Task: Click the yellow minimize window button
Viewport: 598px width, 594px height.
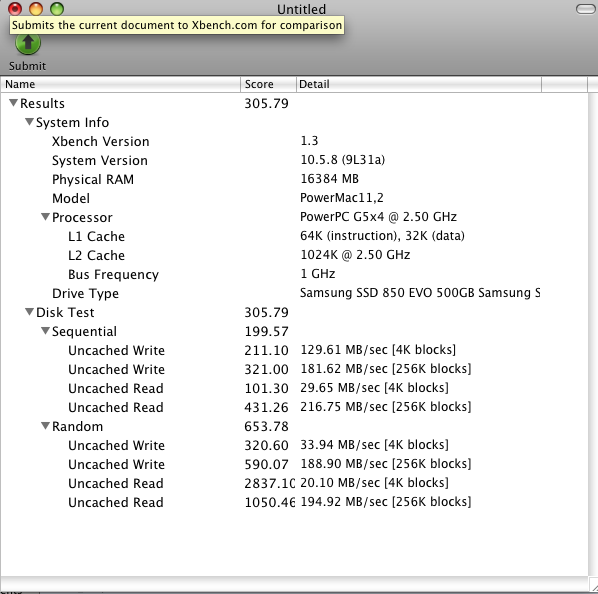Action: point(36,8)
